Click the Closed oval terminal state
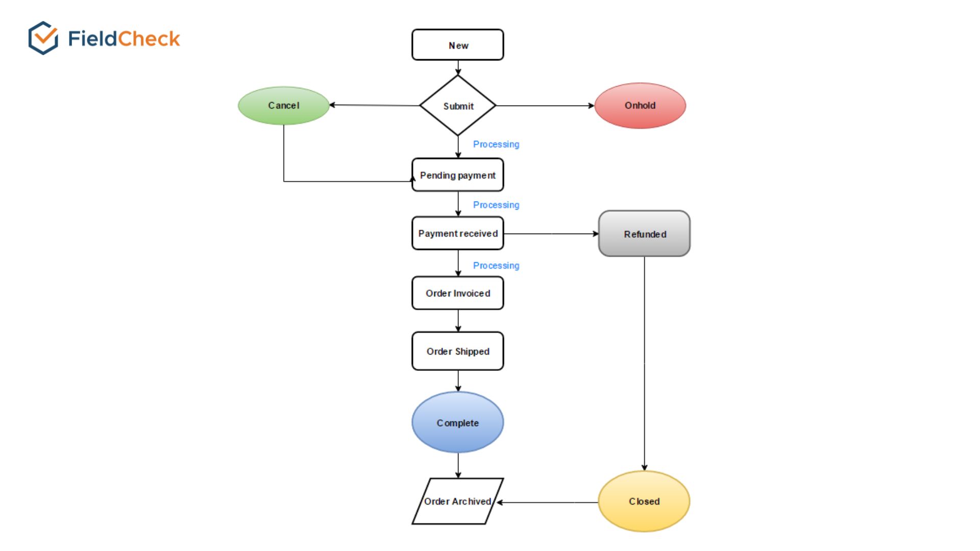Viewport: 980px width, 551px height. 642,500
